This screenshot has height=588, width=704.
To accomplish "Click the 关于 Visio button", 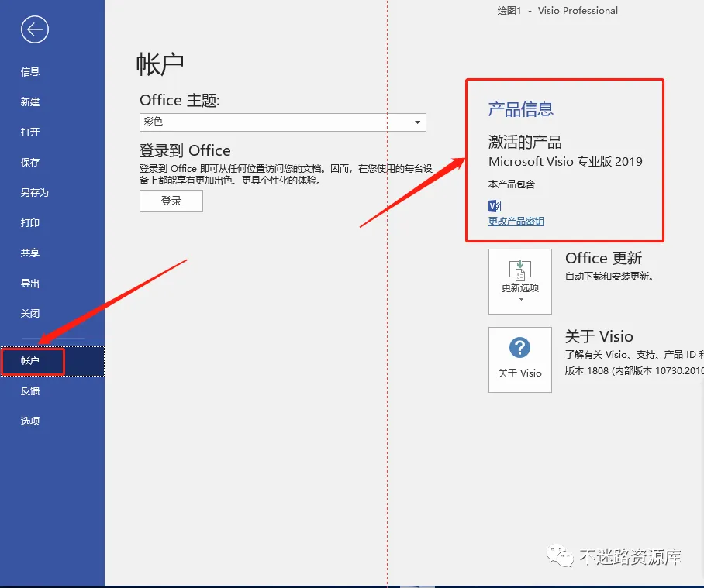I will pyautogui.click(x=520, y=359).
